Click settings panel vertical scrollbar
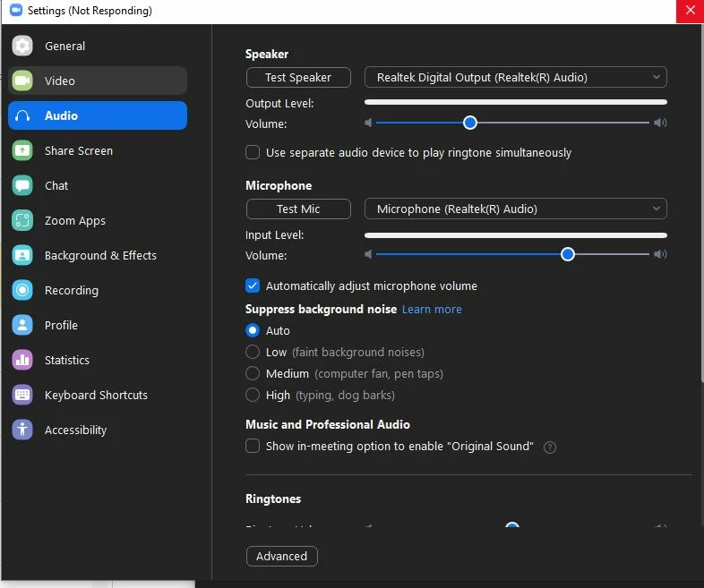704x588 pixels. pos(701,202)
